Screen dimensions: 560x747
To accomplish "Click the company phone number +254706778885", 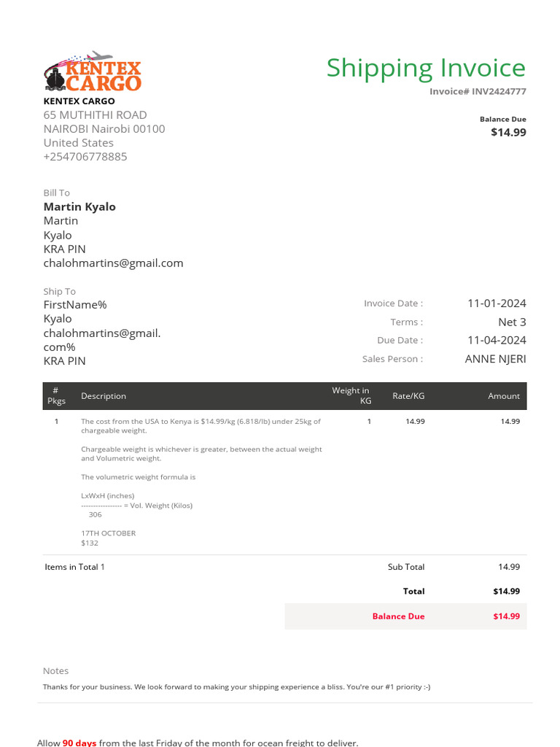I will (85, 156).
